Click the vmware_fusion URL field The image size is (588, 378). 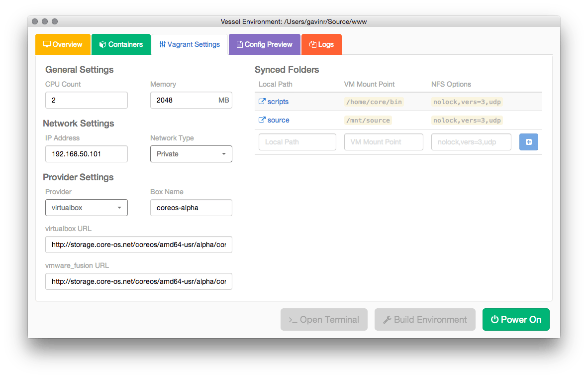pos(139,281)
